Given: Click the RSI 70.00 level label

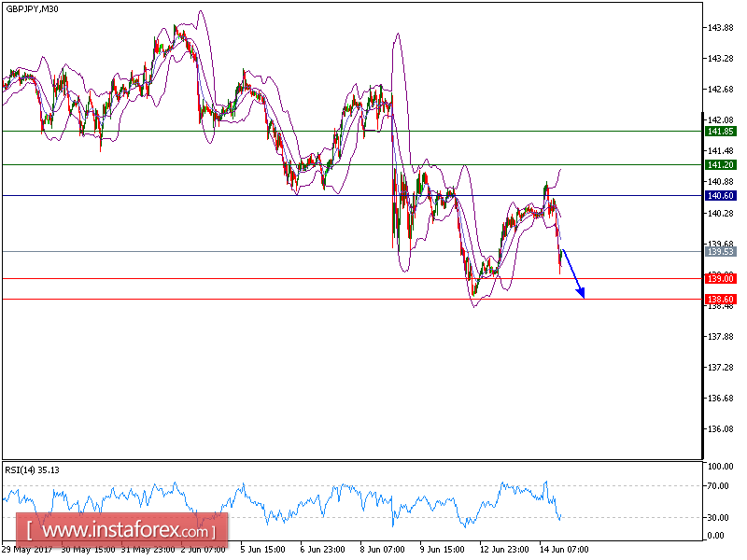Looking at the screenshot, I should (718, 485).
